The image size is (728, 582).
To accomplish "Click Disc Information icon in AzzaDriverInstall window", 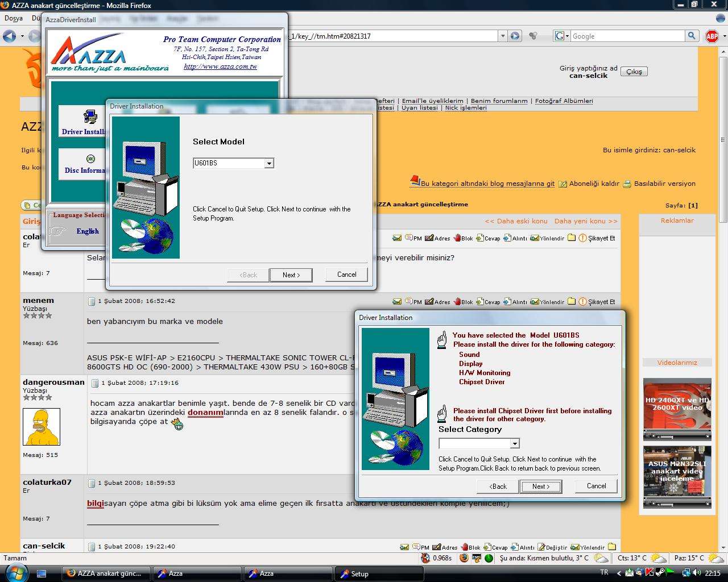I will point(90,159).
